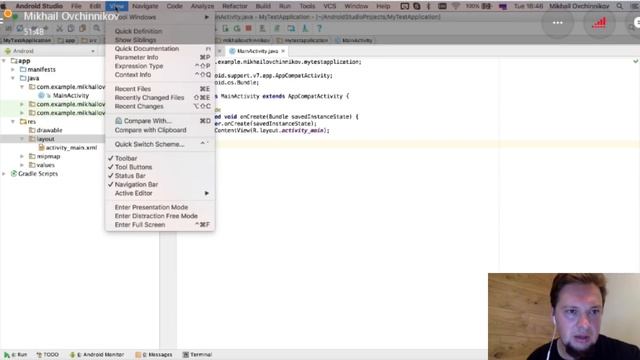Expand the values folder arrow

[22, 165]
